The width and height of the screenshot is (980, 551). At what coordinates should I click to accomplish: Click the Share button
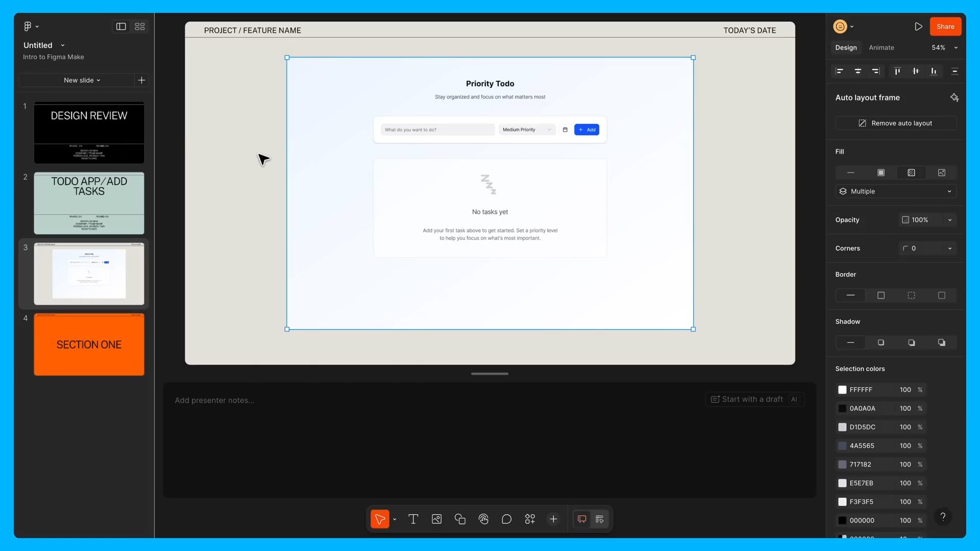click(x=945, y=26)
